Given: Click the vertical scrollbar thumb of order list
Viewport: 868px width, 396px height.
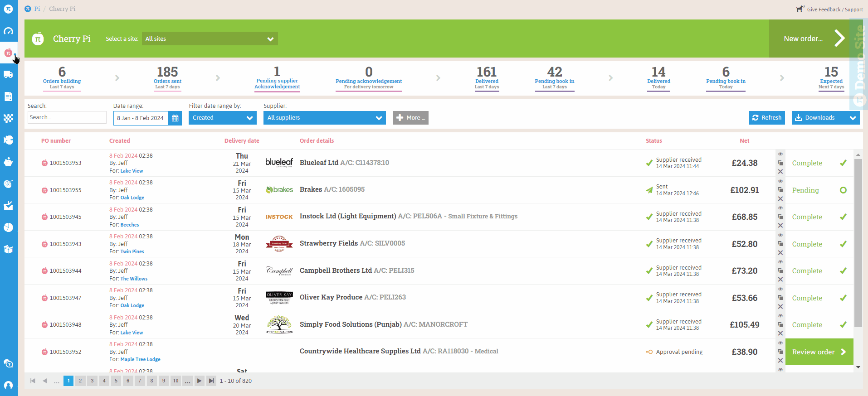Looking at the screenshot, I should coord(858,243).
